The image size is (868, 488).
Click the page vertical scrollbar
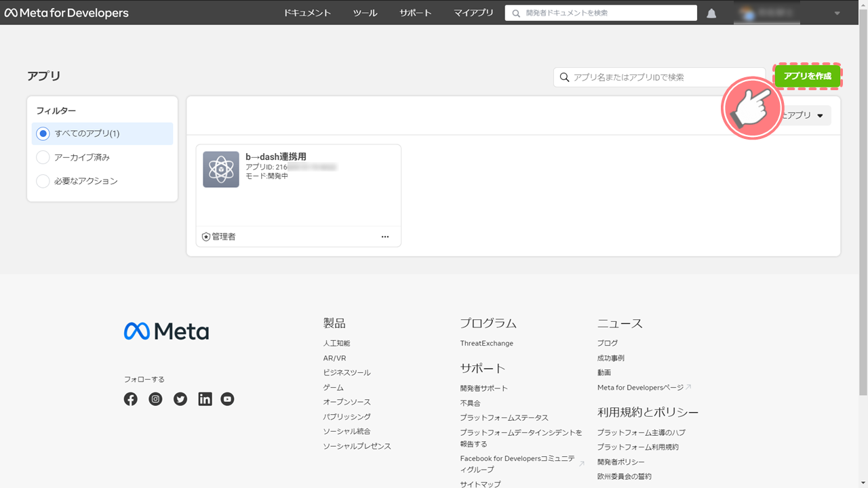pos(863,203)
